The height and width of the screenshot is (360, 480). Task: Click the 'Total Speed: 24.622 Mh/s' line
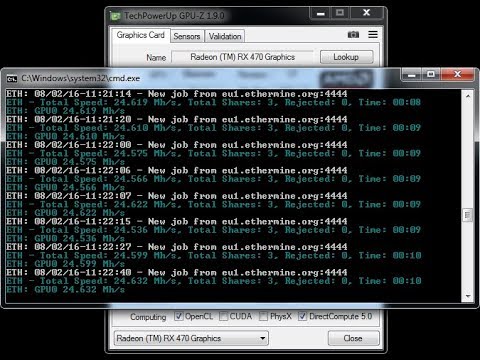point(213,204)
